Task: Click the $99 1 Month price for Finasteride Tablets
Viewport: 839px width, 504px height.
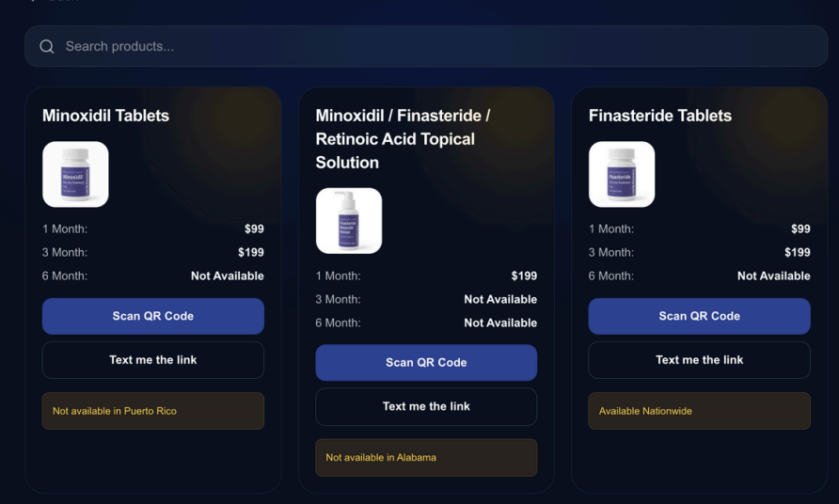Action: click(799, 228)
